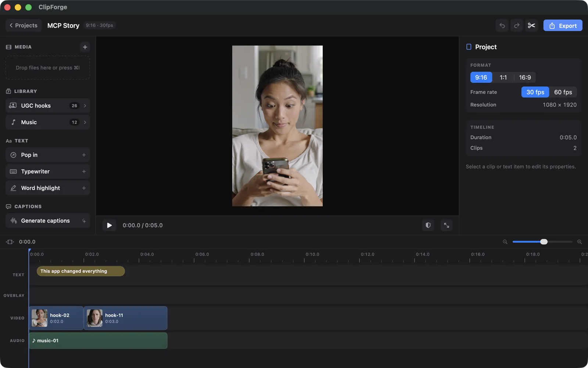Click the undo arrow icon
Image resolution: width=588 pixels, height=368 pixels.
tap(502, 25)
